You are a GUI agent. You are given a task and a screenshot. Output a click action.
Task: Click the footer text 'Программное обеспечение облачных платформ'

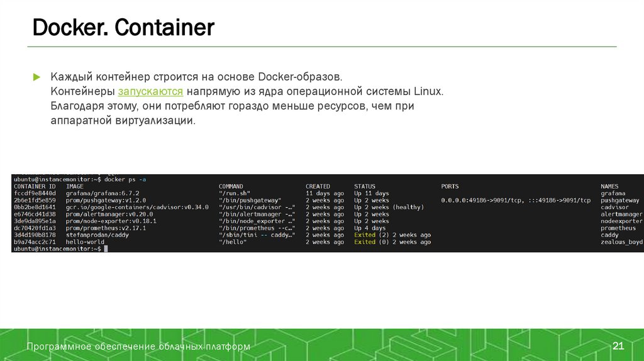(138, 346)
